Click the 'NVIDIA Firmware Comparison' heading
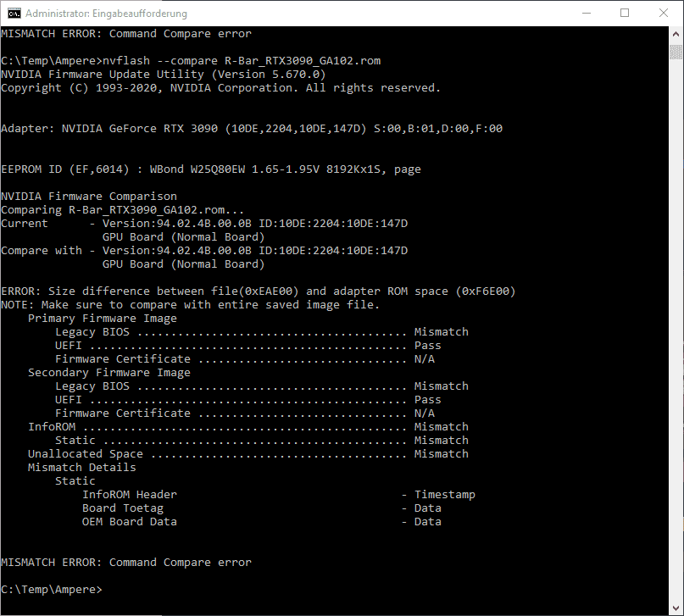The height and width of the screenshot is (616, 684). click(89, 197)
